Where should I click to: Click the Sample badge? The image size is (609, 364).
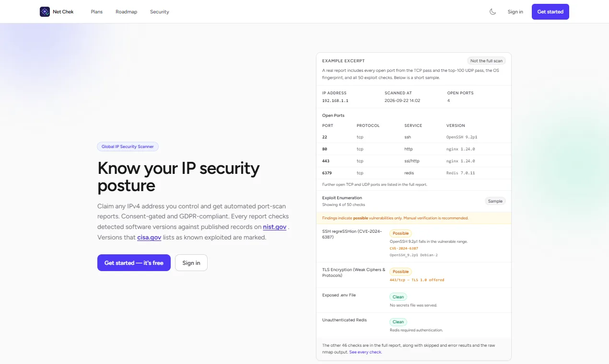click(x=495, y=201)
